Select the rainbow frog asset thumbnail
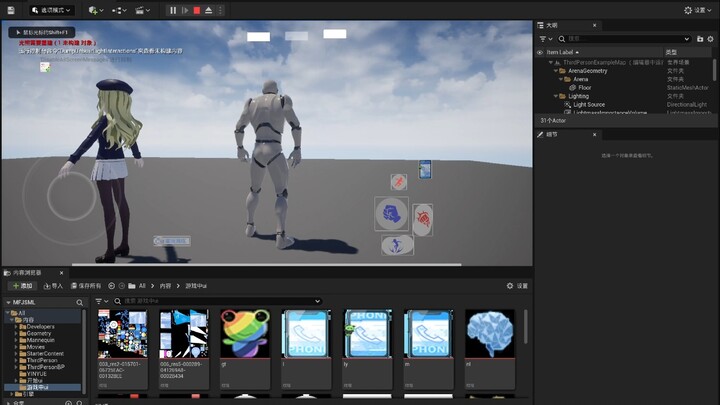The image size is (720, 405). 245,334
